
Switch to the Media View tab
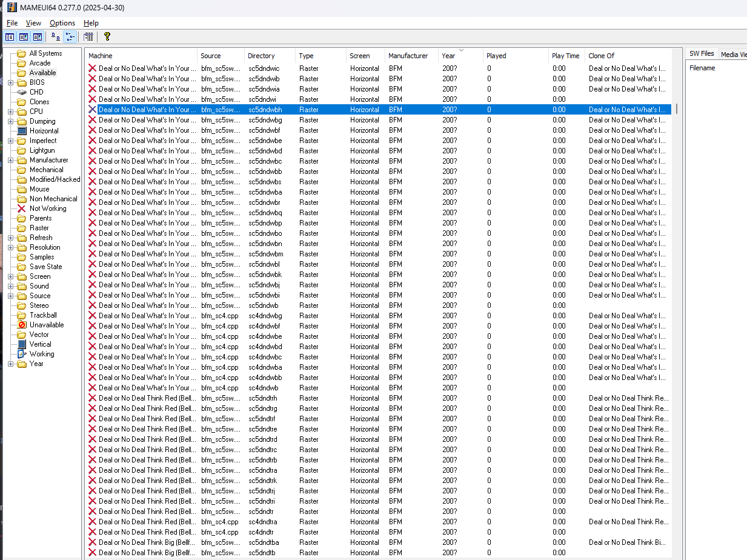[732, 54]
